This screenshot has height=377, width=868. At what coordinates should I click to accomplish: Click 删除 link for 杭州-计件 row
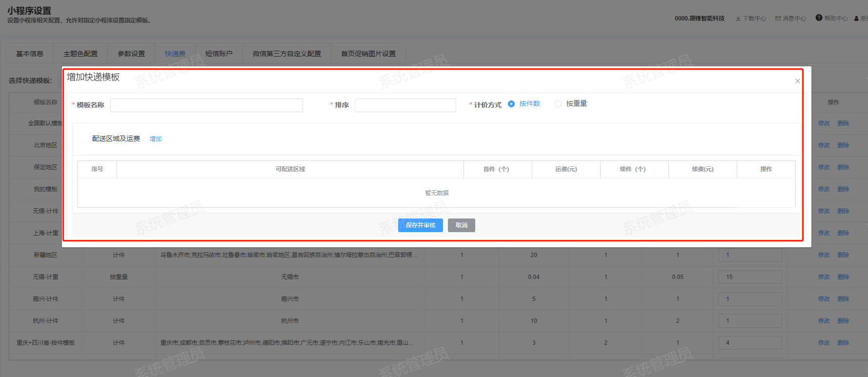843,321
